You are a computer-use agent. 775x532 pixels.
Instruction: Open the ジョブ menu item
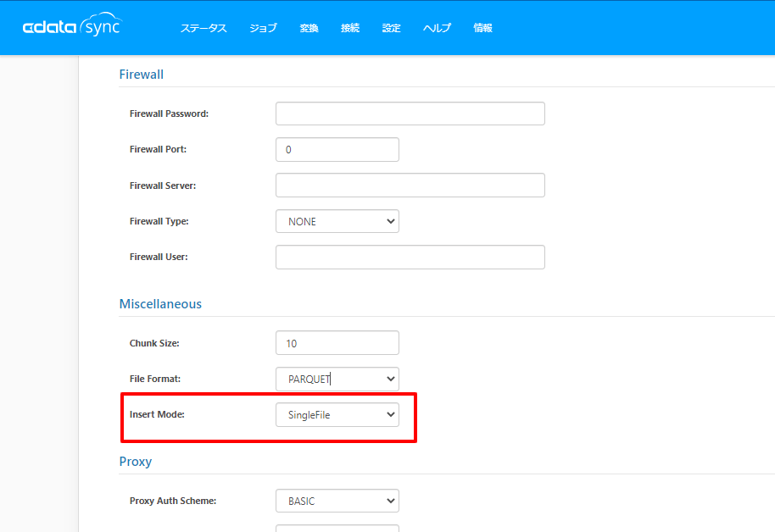(263, 28)
